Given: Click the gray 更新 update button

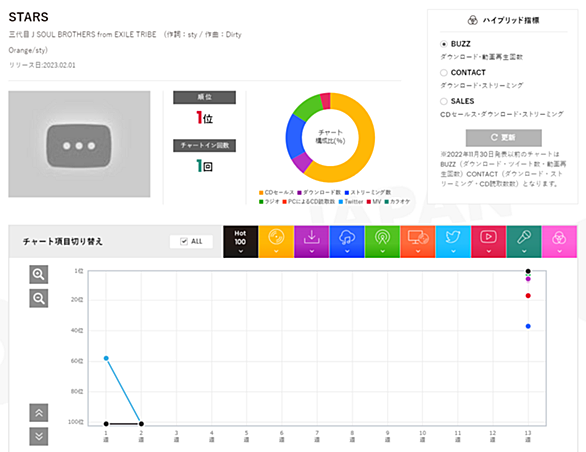Looking at the screenshot, I should click(x=503, y=138).
